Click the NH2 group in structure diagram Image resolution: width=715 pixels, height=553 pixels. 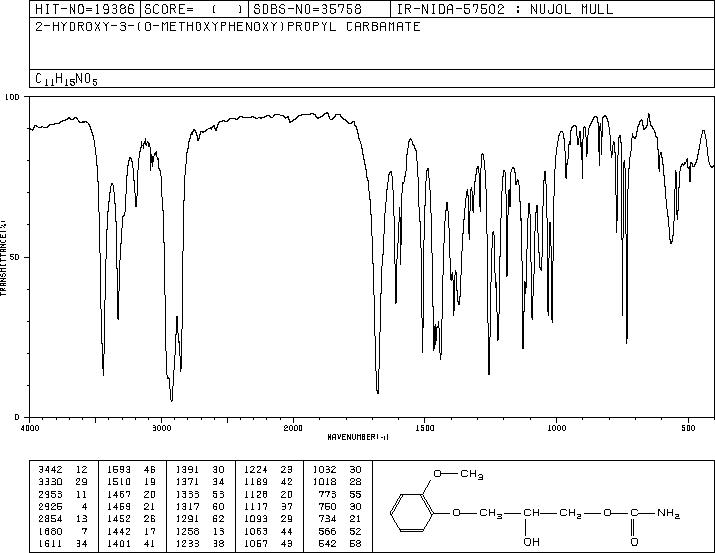(x=668, y=513)
